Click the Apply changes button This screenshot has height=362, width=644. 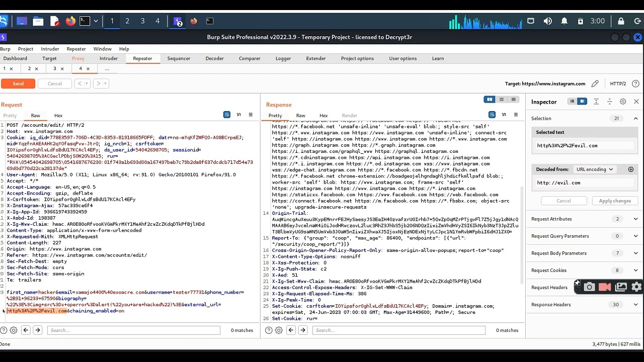click(x=615, y=201)
